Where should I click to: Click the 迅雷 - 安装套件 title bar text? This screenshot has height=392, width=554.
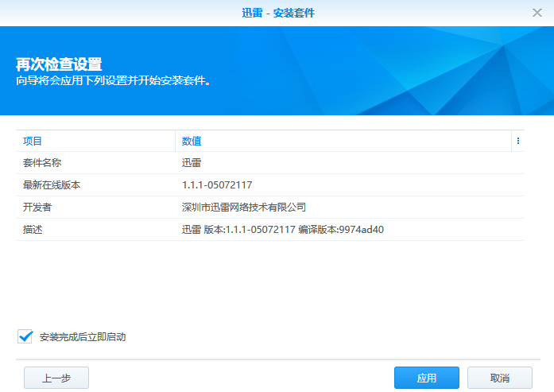[277, 13]
